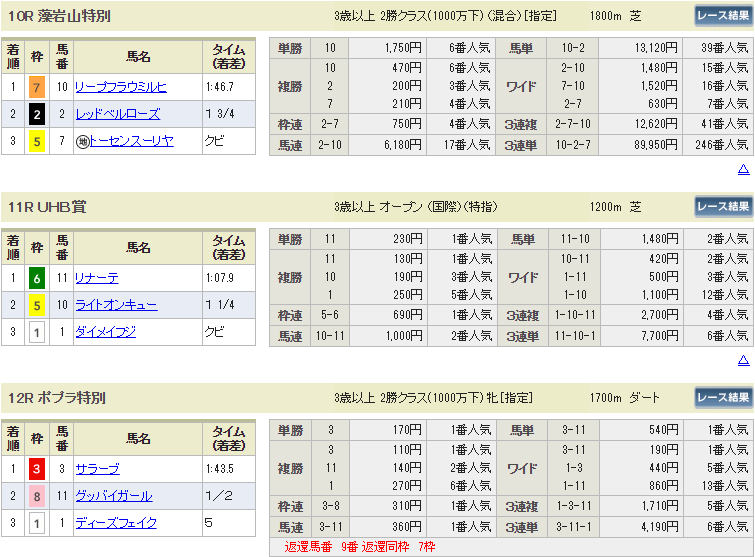Select the 11R UHB賞 race title
This screenshot has height=557, width=755.
pos(47,207)
